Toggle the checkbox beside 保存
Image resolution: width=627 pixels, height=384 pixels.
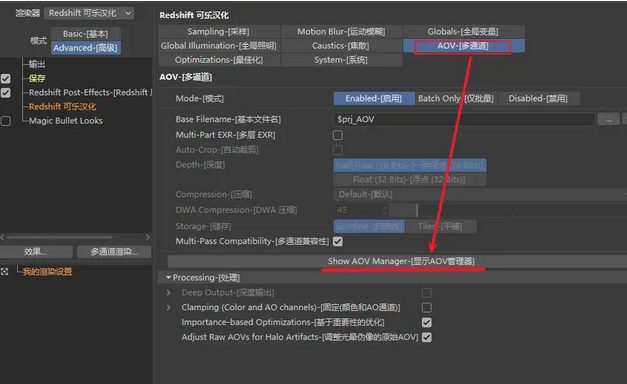click(6, 78)
